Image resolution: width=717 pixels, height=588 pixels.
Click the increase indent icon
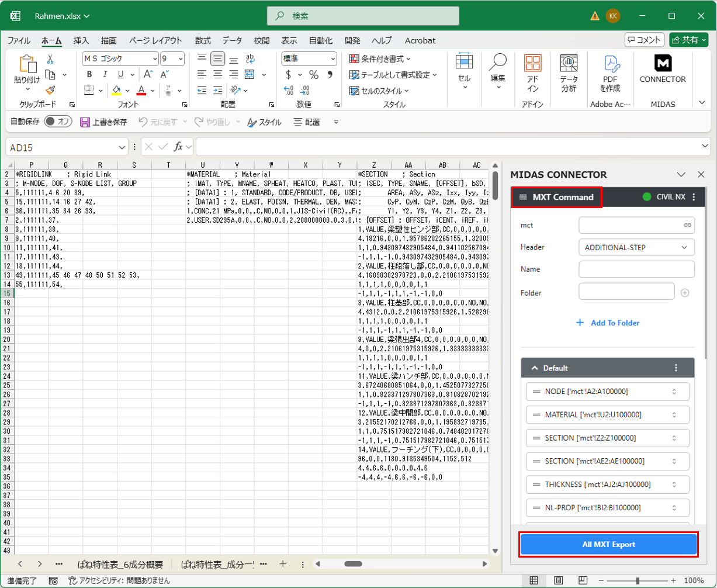[x=217, y=91]
